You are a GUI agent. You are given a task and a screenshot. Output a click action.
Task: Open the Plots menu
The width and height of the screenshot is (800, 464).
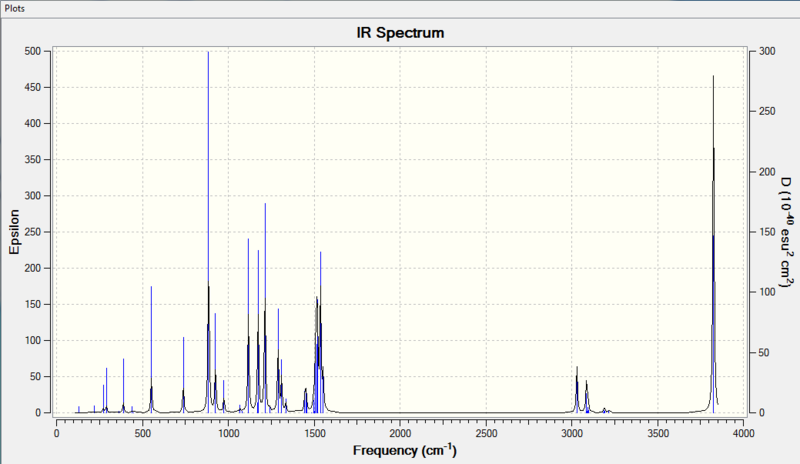click(14, 9)
